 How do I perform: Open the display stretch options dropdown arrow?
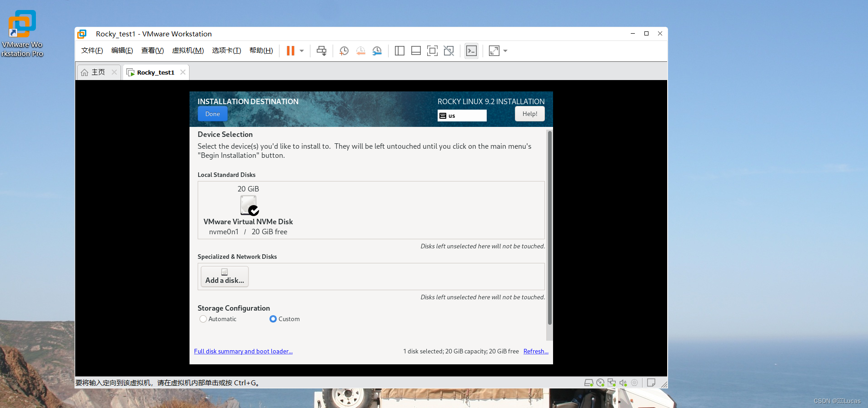(505, 51)
